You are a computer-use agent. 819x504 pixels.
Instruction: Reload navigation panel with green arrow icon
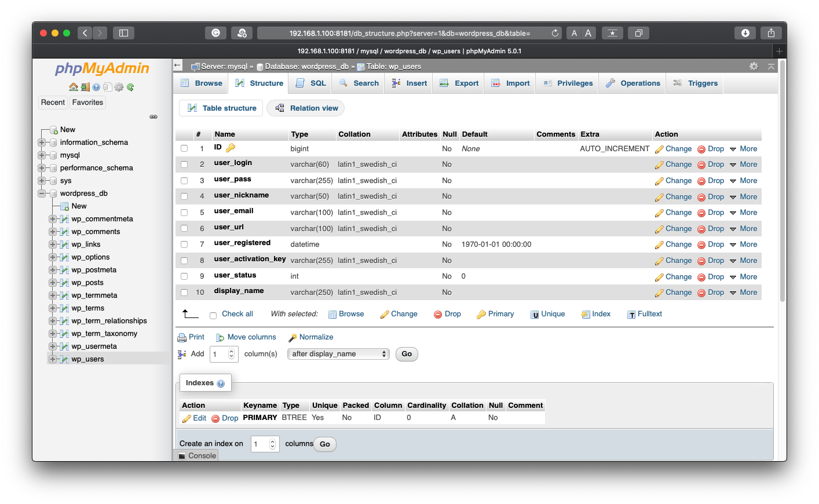click(x=130, y=87)
